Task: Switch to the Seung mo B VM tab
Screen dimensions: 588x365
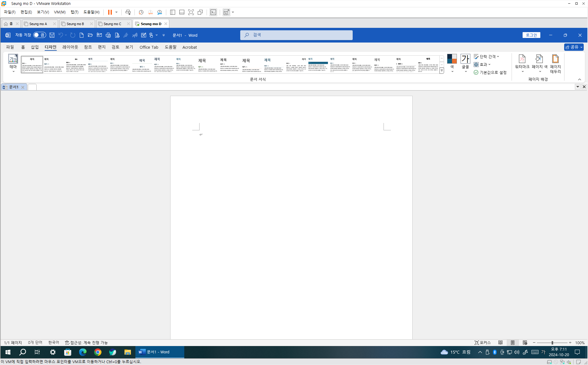Action: coord(75,24)
